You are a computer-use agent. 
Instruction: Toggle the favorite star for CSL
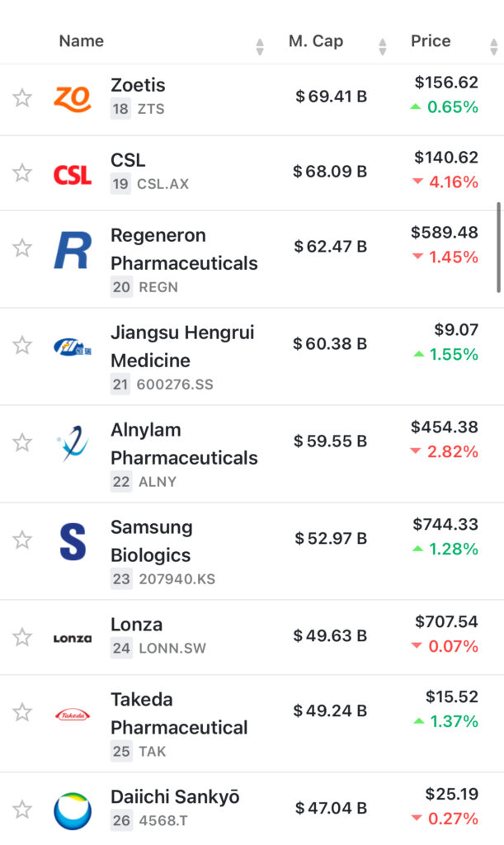(22, 173)
